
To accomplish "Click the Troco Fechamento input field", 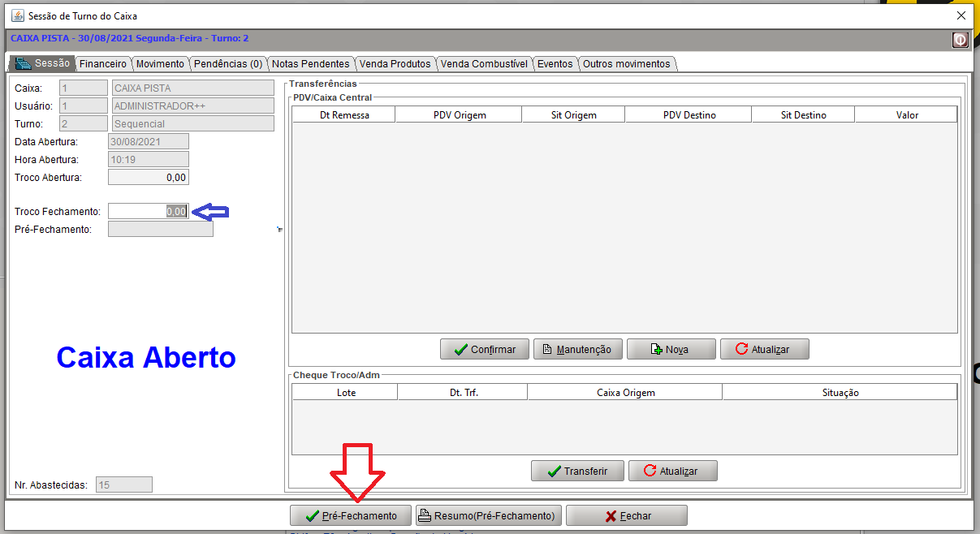I will click(x=149, y=211).
